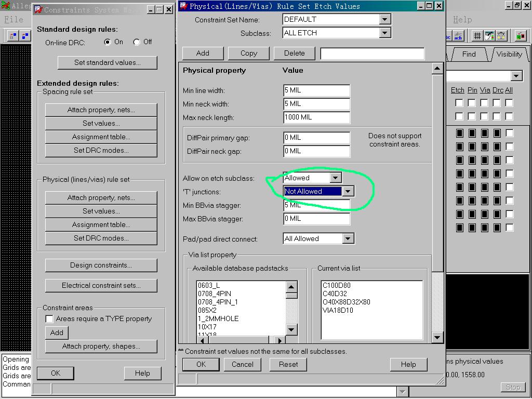Click the balance-scales constraints toolbar icon
The image size is (532, 399).
(501, 35)
